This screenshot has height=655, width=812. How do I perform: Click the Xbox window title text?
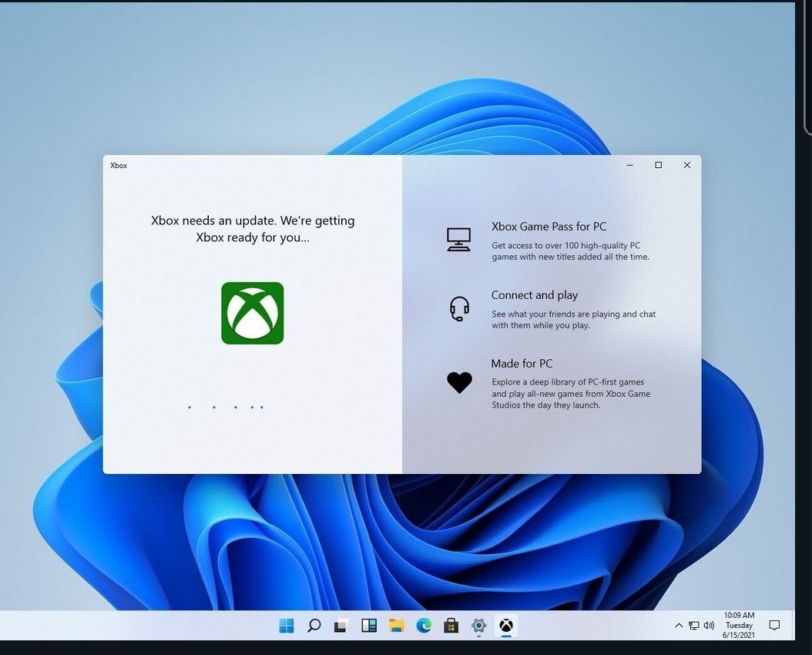pos(119,165)
